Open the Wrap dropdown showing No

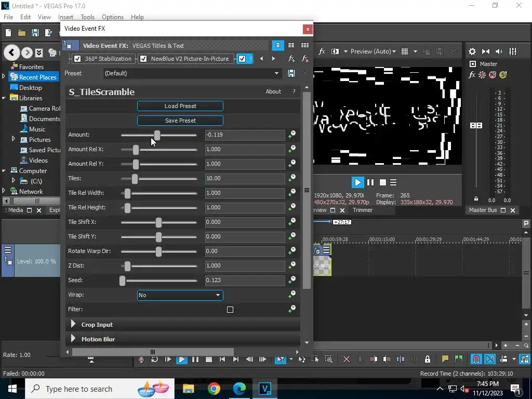pyautogui.click(x=180, y=295)
